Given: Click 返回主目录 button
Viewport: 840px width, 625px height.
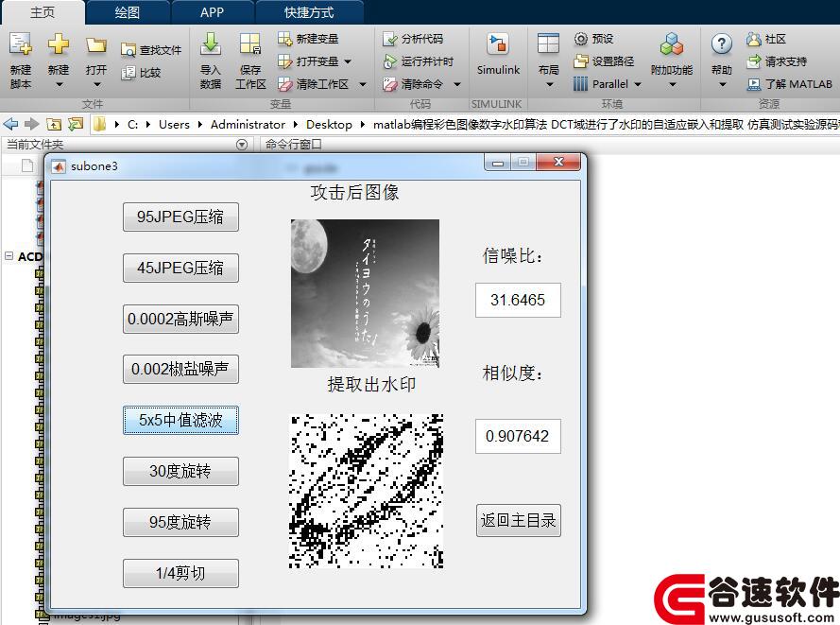Looking at the screenshot, I should (x=519, y=520).
